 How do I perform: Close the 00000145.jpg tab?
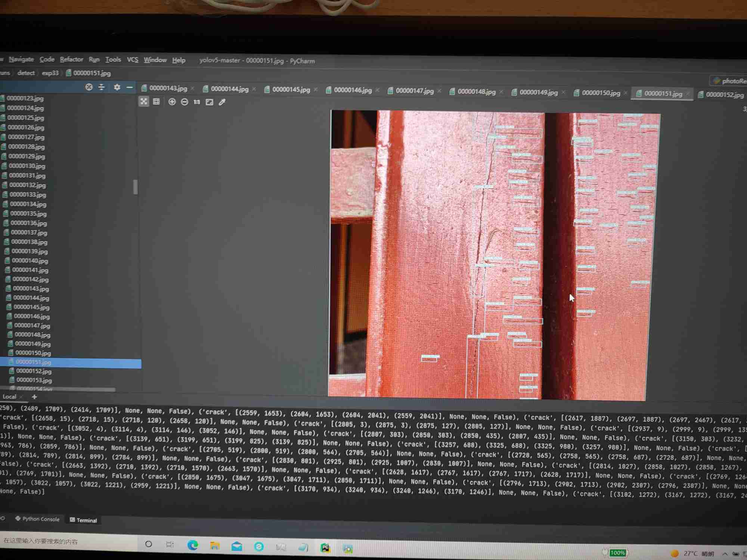click(x=316, y=90)
